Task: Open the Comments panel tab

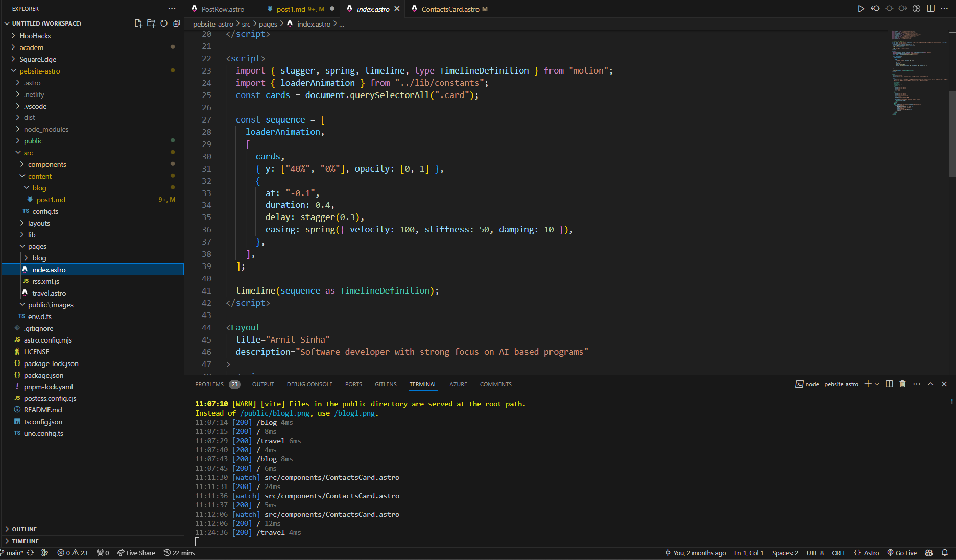Action: (x=495, y=384)
